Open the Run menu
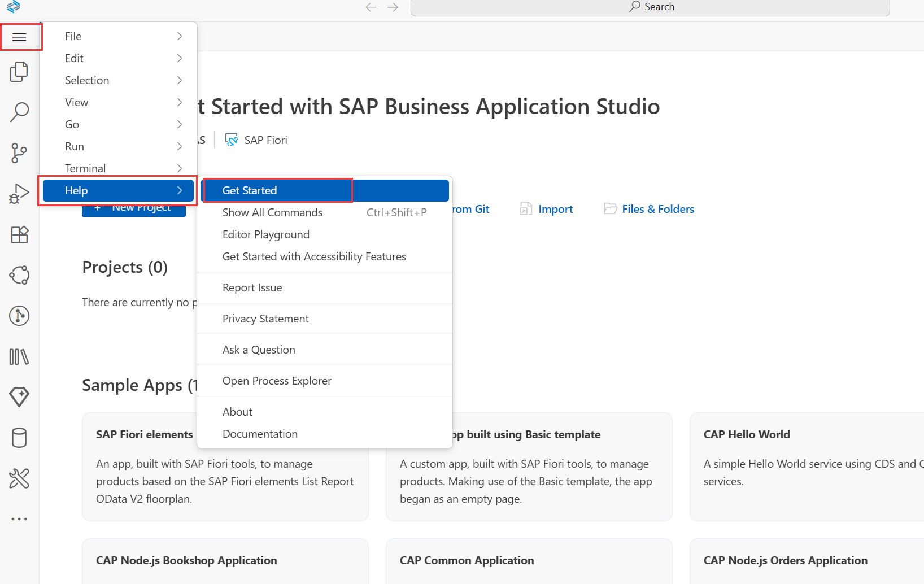 click(x=118, y=146)
